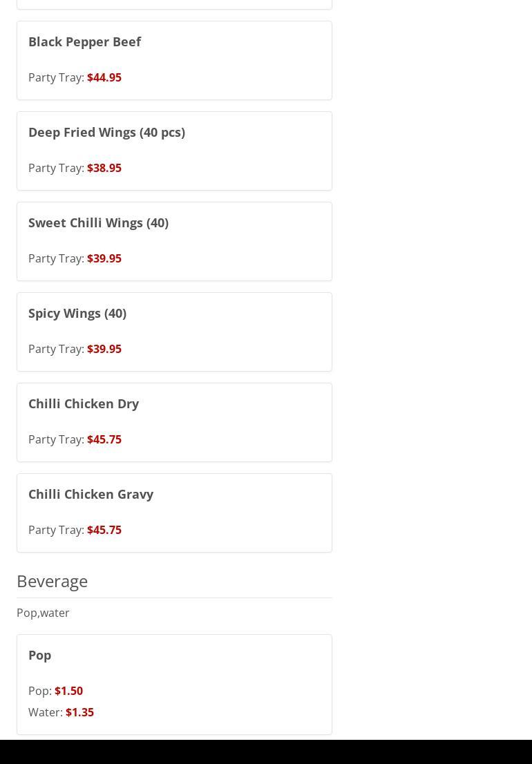The image size is (532, 764).
Task: Select the Sweet Chilli Wings $39.95 price
Action: (104, 258)
